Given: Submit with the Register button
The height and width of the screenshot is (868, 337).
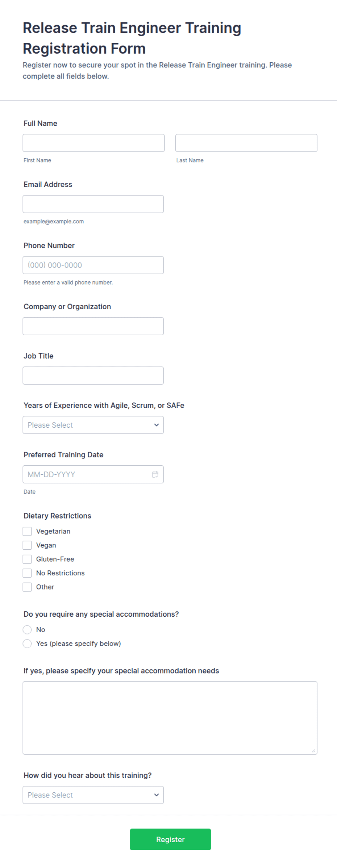Looking at the screenshot, I should (170, 839).
